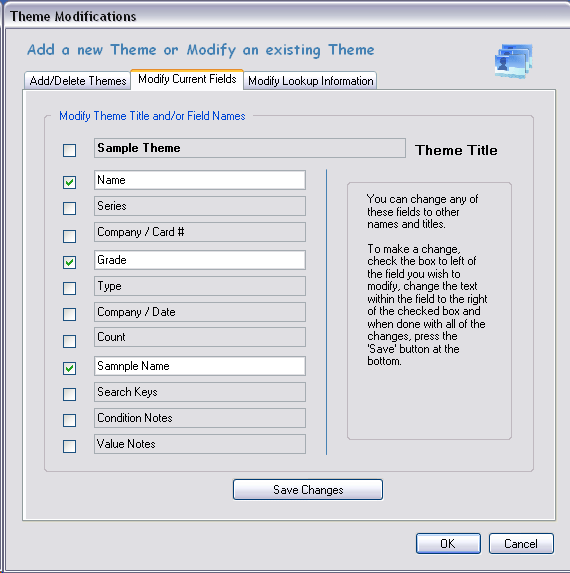570x573 pixels.
Task: Confirm with the OK button
Action: pos(448,543)
